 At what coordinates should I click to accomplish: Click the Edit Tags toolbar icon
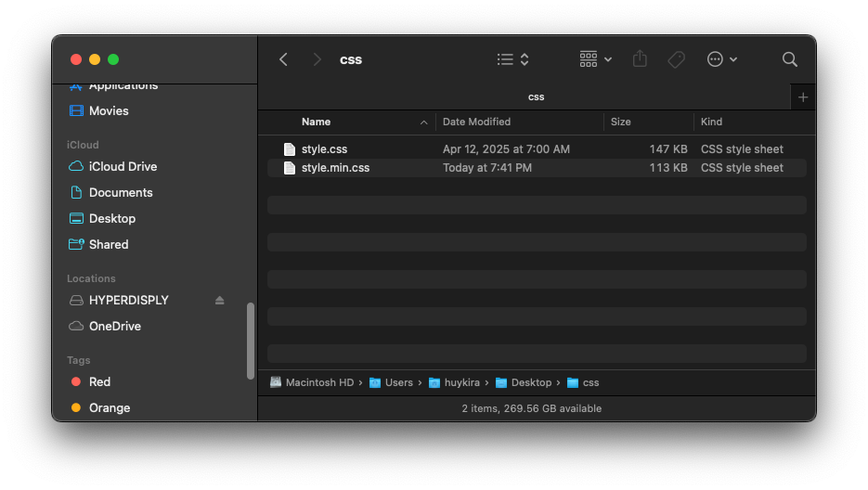(677, 59)
